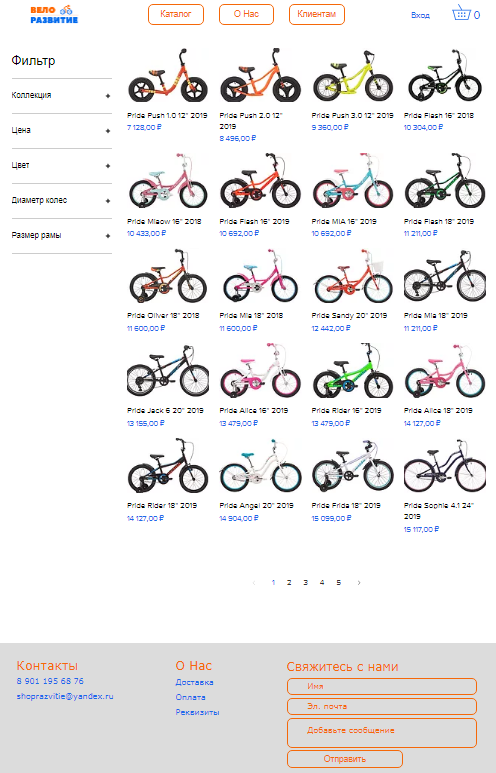Click the Вход login link
Image resolution: width=496 pixels, height=773 pixels.
tap(421, 15)
